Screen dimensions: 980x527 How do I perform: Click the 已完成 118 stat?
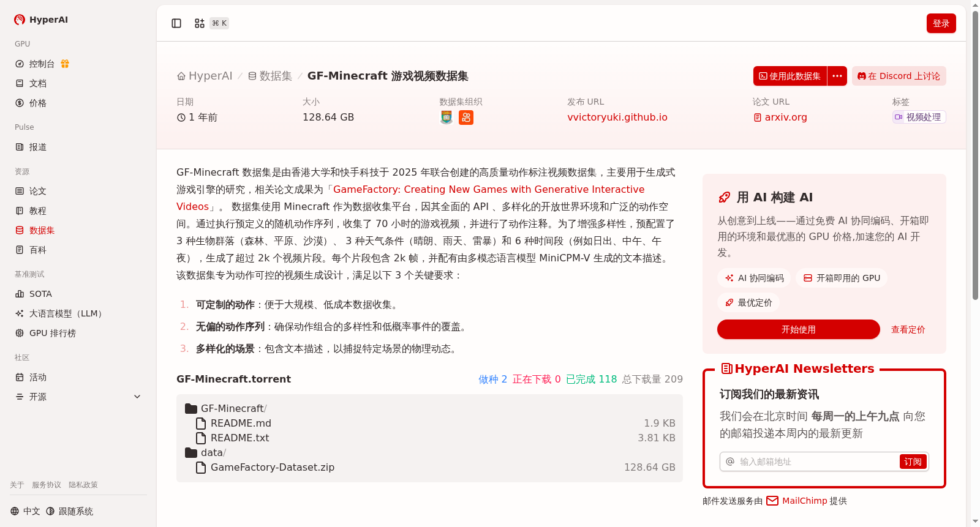pos(592,379)
